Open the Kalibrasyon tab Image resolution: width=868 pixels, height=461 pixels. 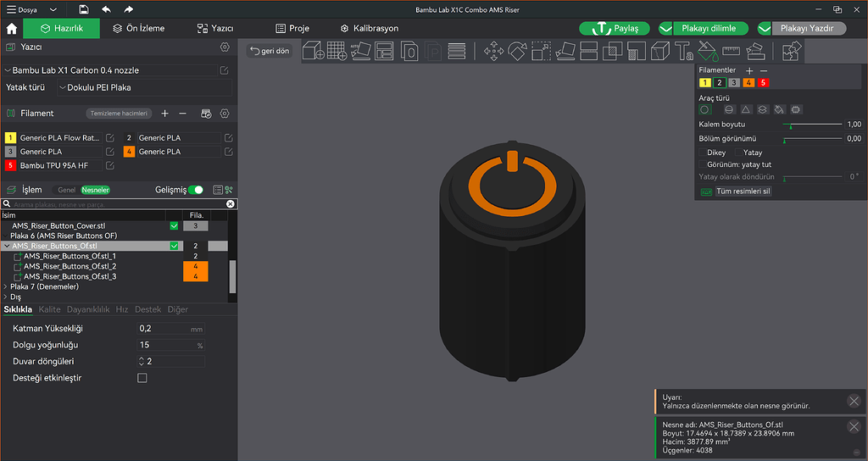click(x=370, y=28)
